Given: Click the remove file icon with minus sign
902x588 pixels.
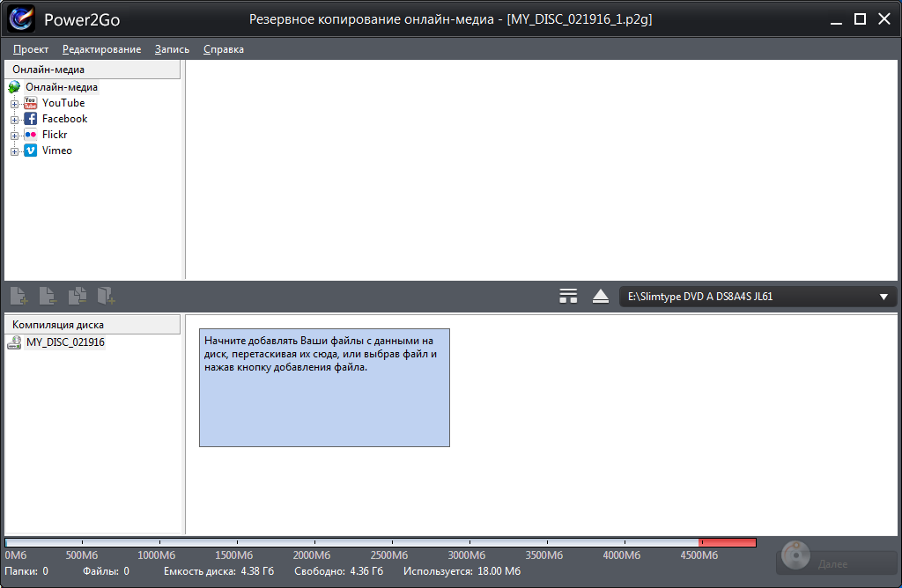Looking at the screenshot, I should pyautogui.click(x=48, y=296).
